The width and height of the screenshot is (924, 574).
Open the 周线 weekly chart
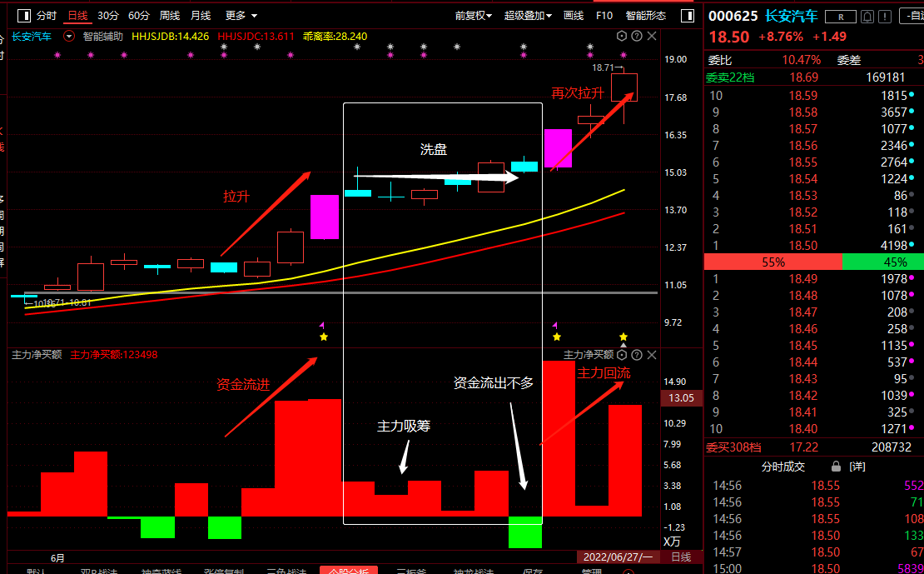[x=170, y=15]
